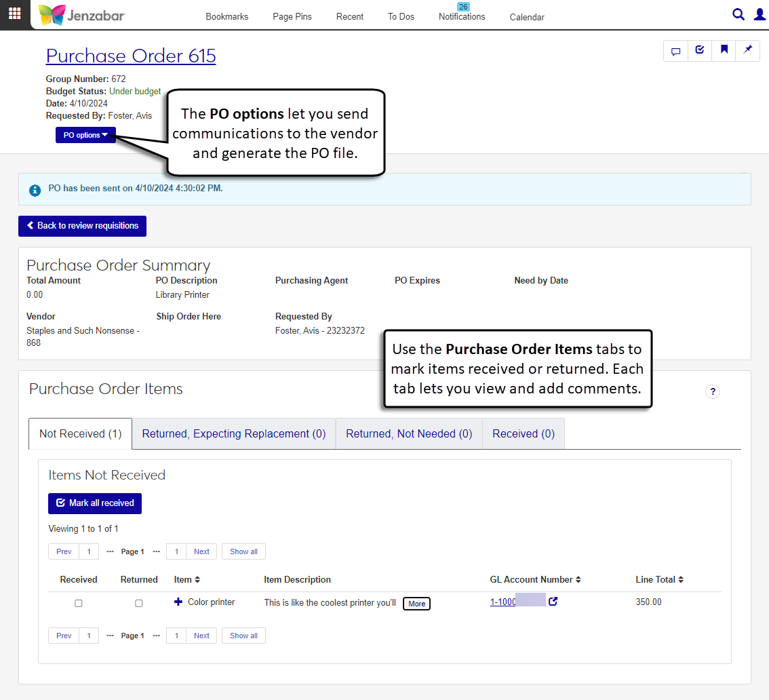Open the user profile icon
This screenshot has height=700, width=769.
760,14
